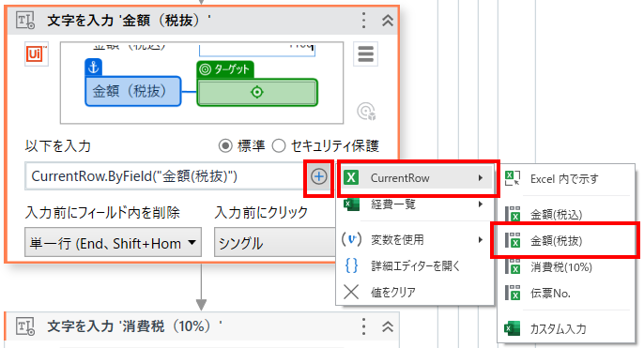Select the セキュリティ保護 radio button
The image size is (644, 348).
coord(279,145)
